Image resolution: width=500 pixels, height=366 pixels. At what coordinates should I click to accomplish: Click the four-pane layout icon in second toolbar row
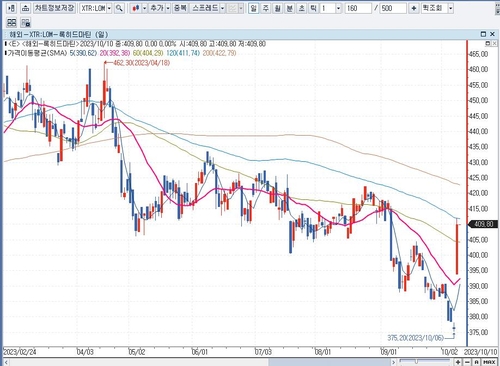[x=12, y=23]
